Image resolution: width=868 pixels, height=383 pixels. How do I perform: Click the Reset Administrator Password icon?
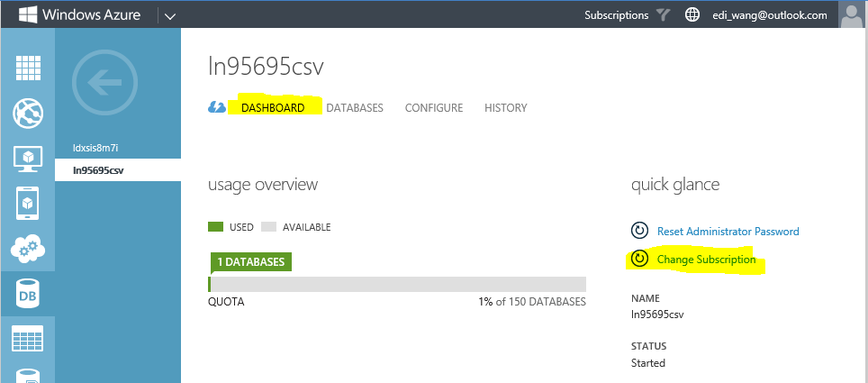[x=639, y=231]
